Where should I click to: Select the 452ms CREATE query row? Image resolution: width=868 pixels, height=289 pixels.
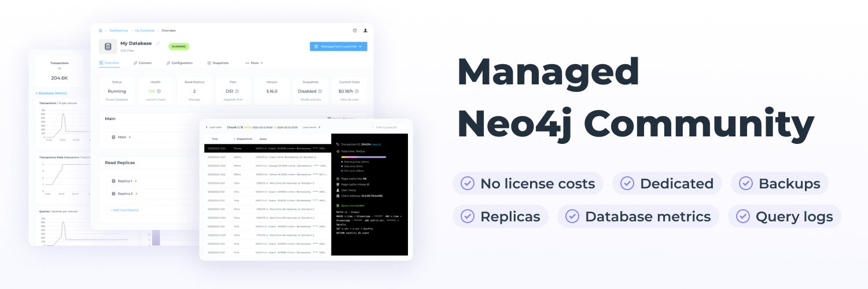coord(267,157)
